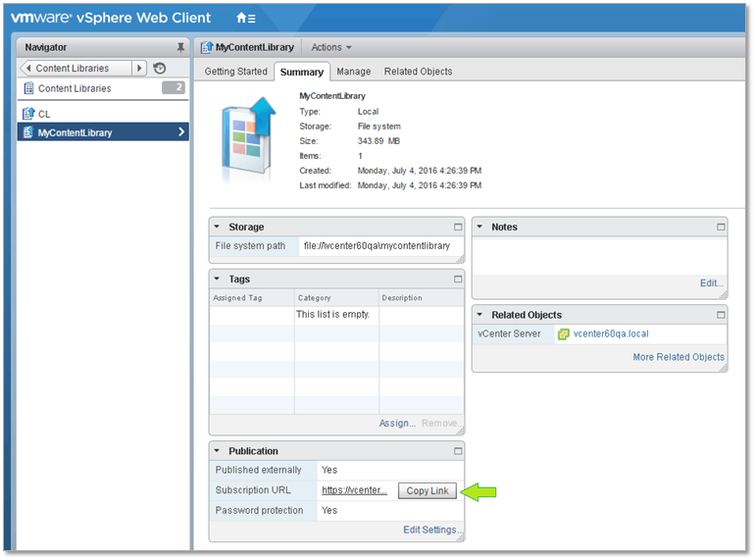Click Remove in the Tags panel
The width and height of the screenshot is (755, 560).
tap(439, 424)
